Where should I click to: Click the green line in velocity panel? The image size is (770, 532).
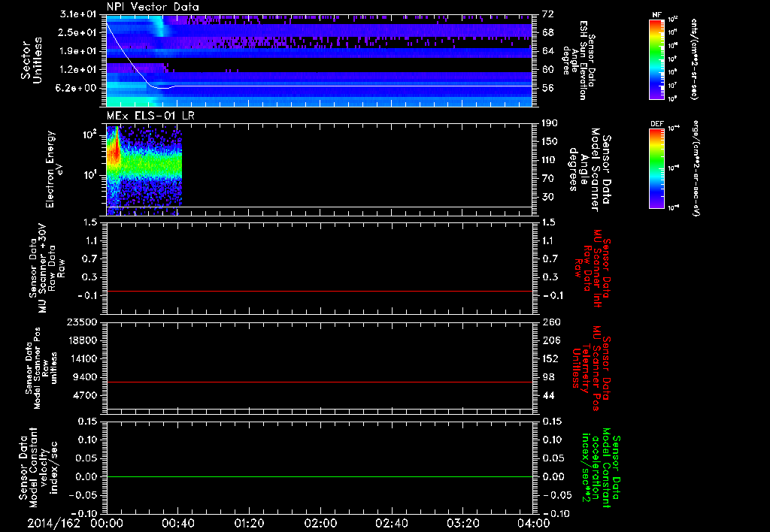(319, 476)
